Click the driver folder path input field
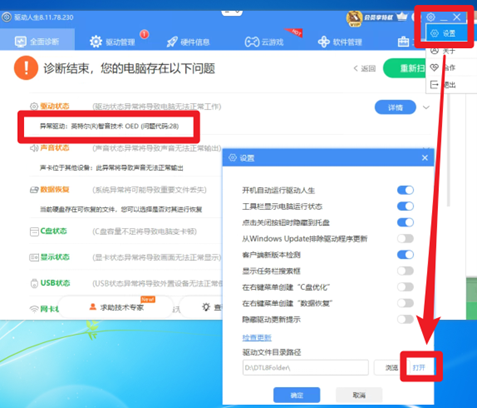477x408 pixels. pyautogui.click(x=306, y=368)
